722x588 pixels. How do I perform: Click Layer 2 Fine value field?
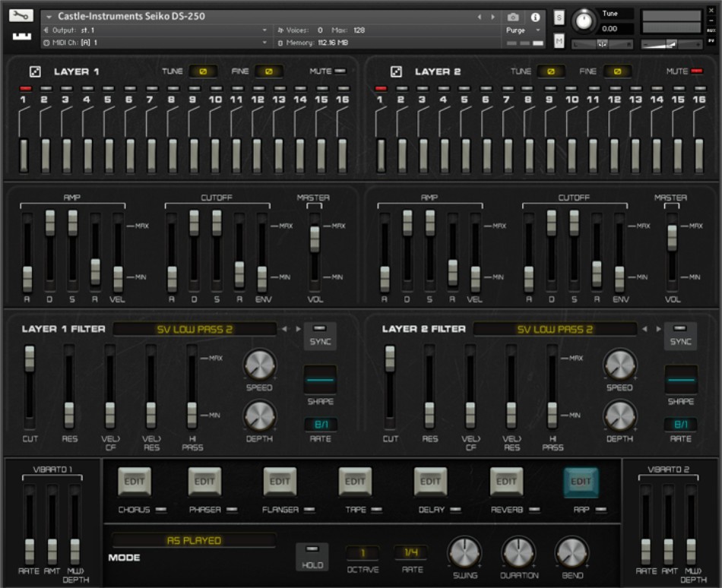click(x=617, y=71)
